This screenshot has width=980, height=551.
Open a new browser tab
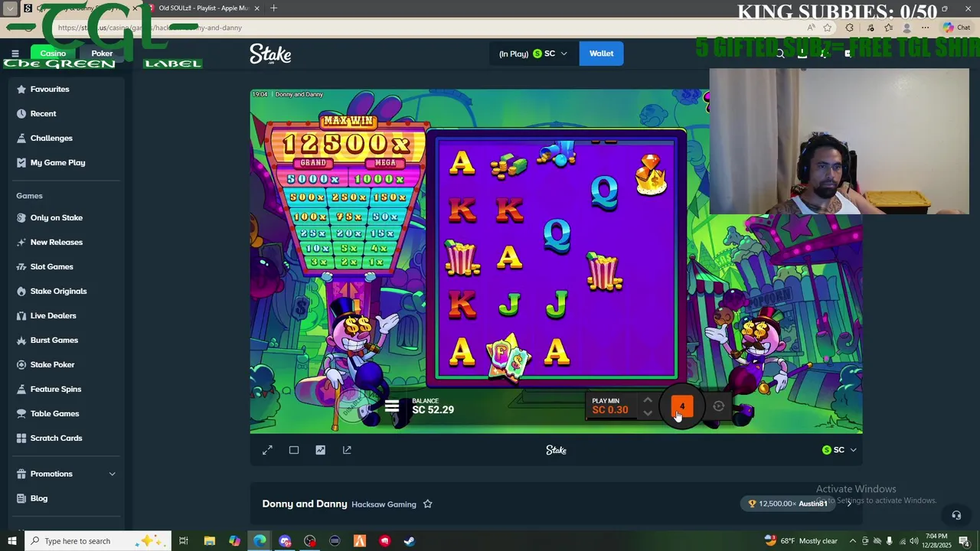click(273, 8)
